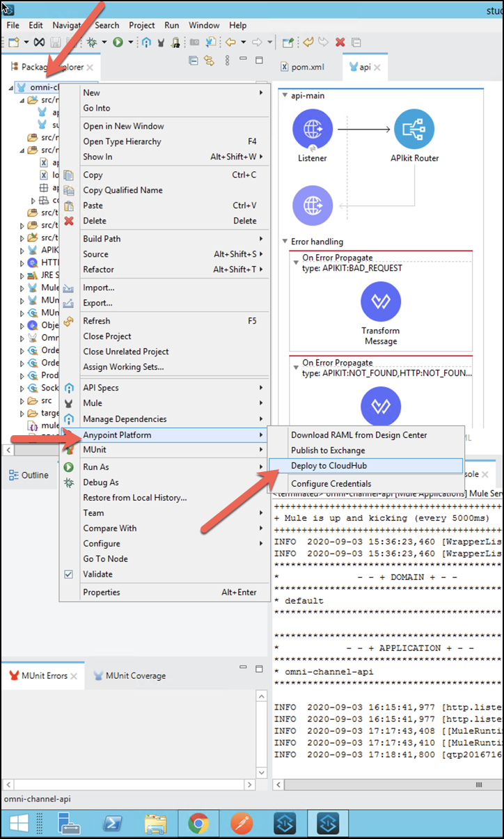Click the Delete red cross menu icon
The image size is (504, 839).
[69, 221]
